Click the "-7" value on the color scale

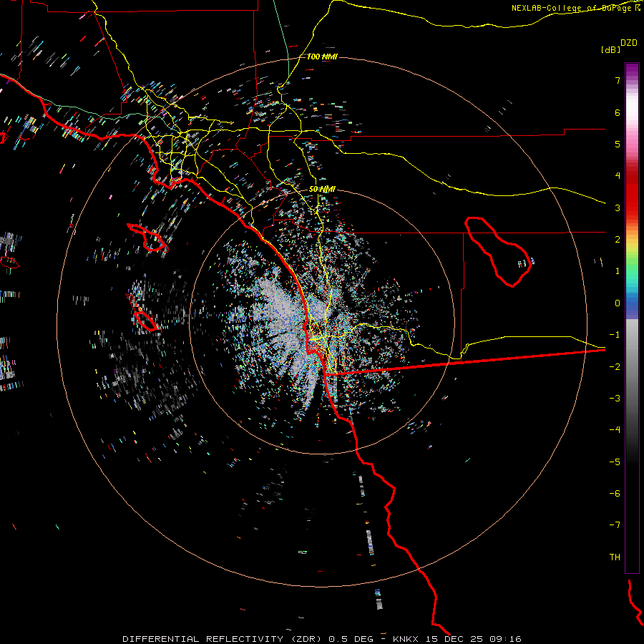pos(615,525)
